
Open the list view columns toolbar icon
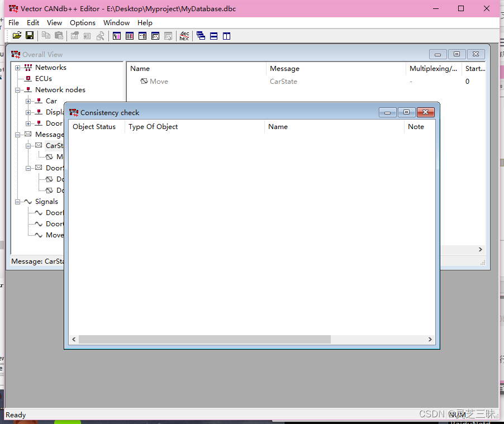(130, 36)
